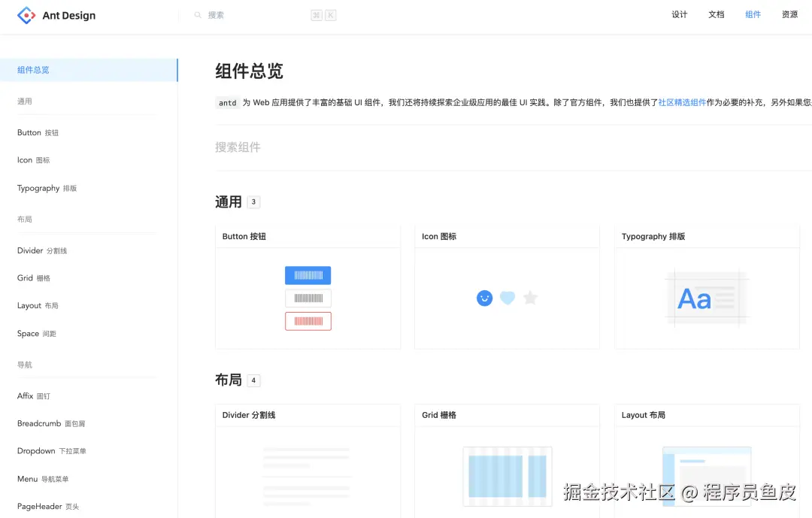The height and width of the screenshot is (518, 812).
Task: Click the blue primary button graphic in Button card
Action: [308, 275]
